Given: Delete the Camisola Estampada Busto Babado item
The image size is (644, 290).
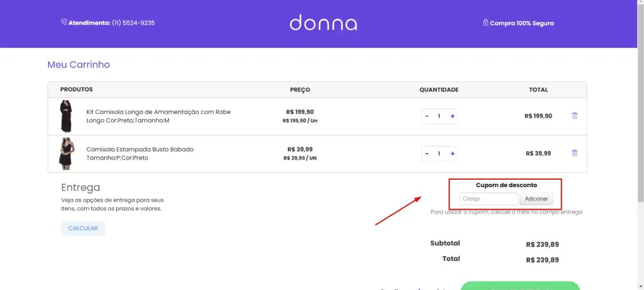Looking at the screenshot, I should (x=575, y=153).
